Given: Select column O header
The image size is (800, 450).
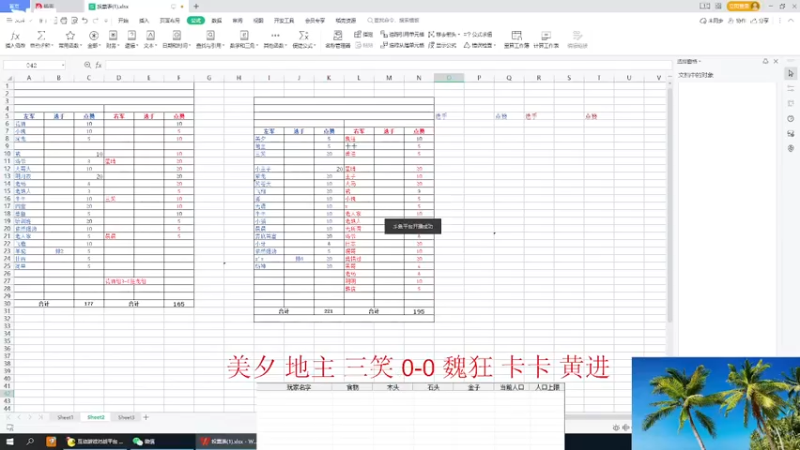Looking at the screenshot, I should tap(449, 78).
